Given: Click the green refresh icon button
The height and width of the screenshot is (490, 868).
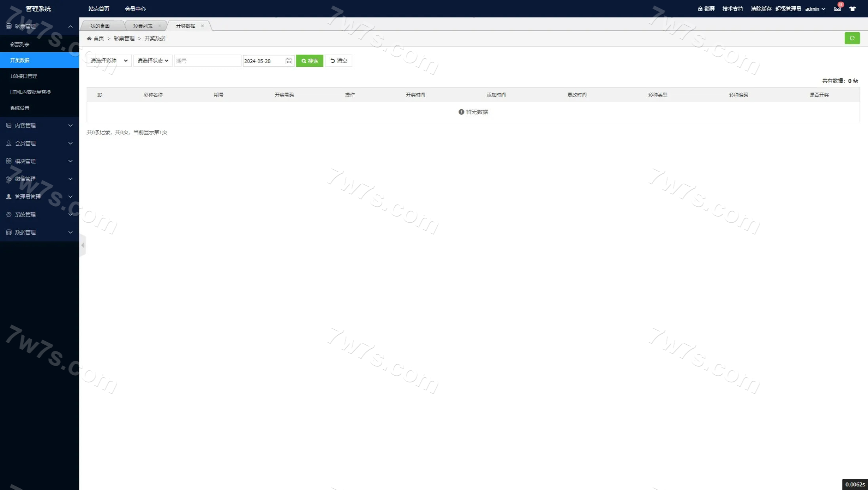Looking at the screenshot, I should (x=852, y=38).
